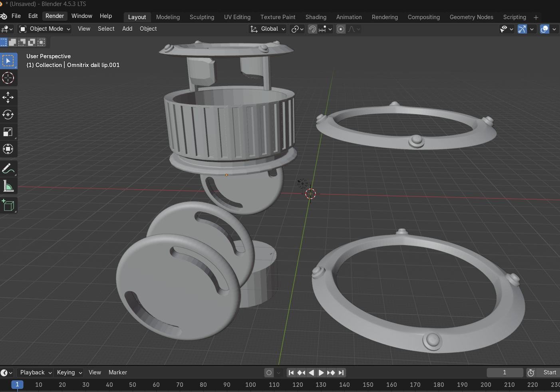The height and width of the screenshot is (392, 560).
Task: Select the Measure ruler tool
Action: [8, 186]
